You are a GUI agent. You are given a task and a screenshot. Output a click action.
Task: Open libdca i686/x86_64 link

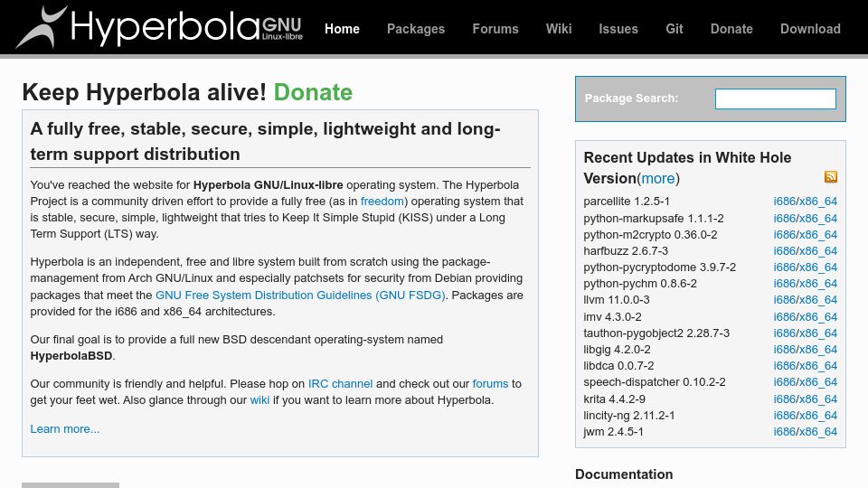coord(806,366)
